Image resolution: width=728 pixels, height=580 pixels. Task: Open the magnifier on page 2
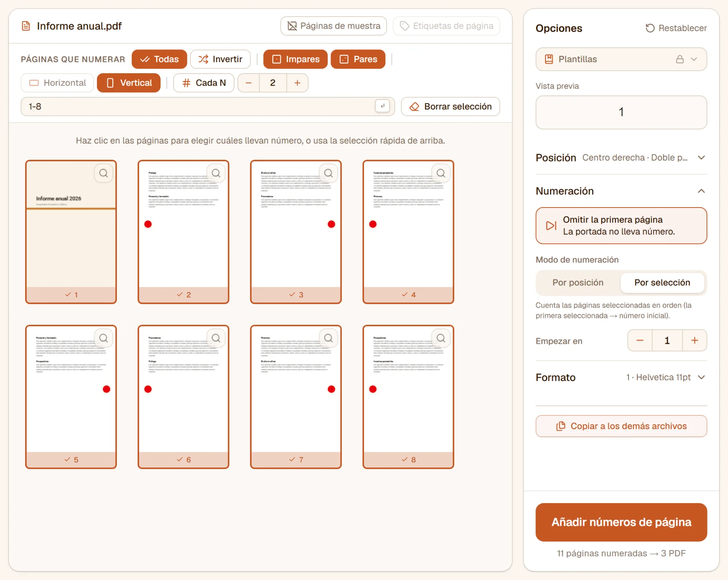click(216, 173)
